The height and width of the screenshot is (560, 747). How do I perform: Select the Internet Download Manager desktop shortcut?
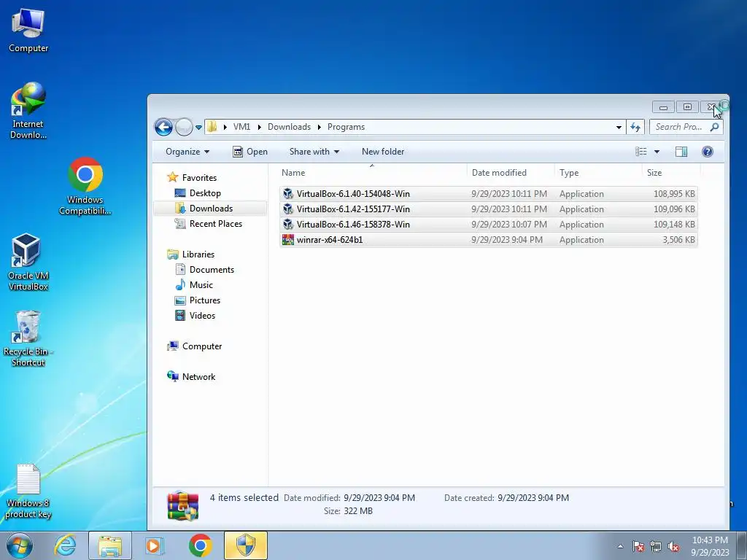click(28, 111)
